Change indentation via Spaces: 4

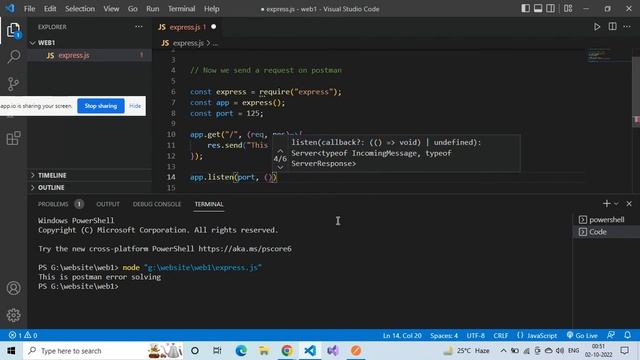[444, 336]
